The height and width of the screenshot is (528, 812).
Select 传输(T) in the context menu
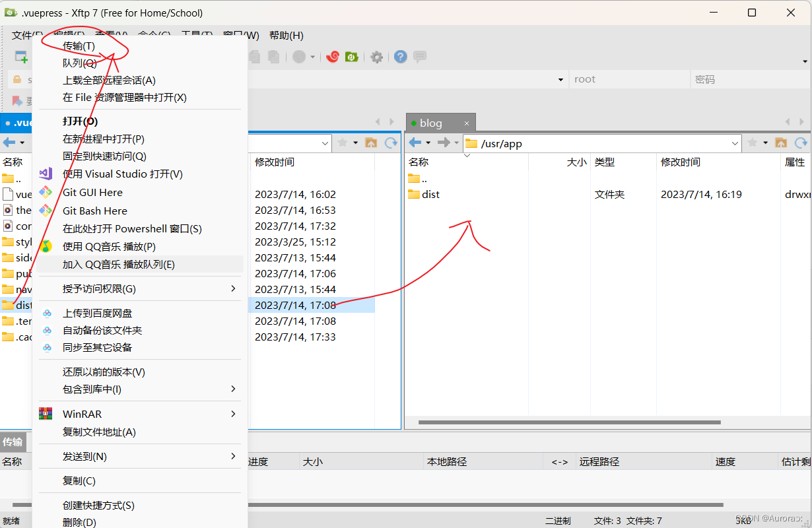(x=79, y=46)
